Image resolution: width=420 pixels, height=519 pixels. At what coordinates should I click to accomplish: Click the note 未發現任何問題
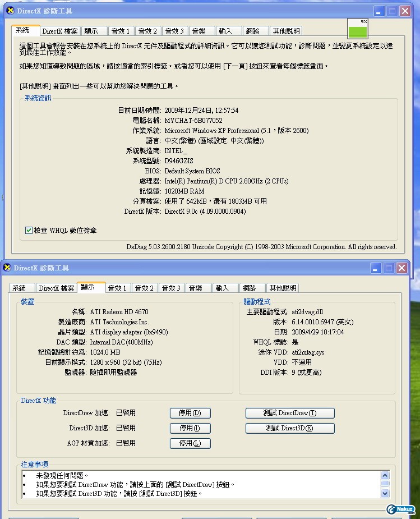[62, 475]
